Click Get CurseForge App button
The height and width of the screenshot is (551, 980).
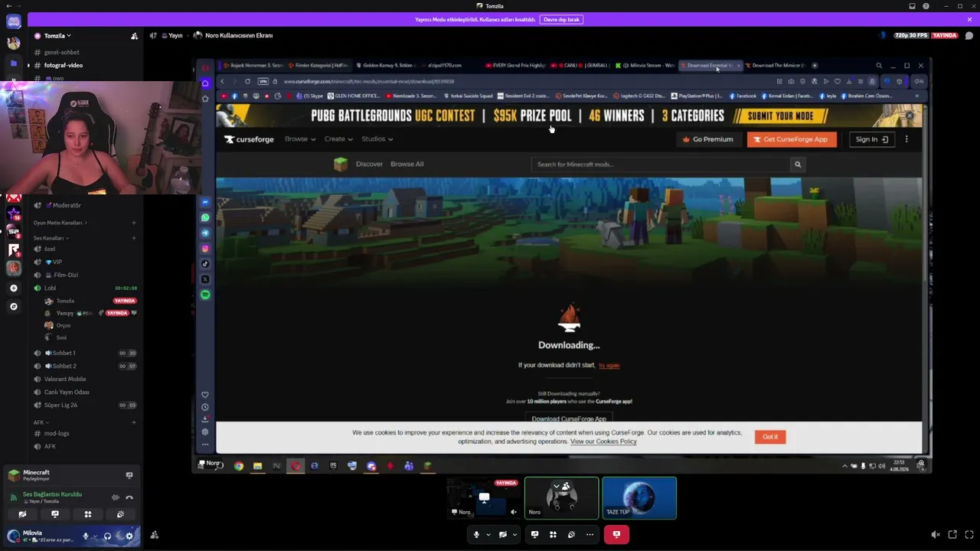click(x=791, y=139)
